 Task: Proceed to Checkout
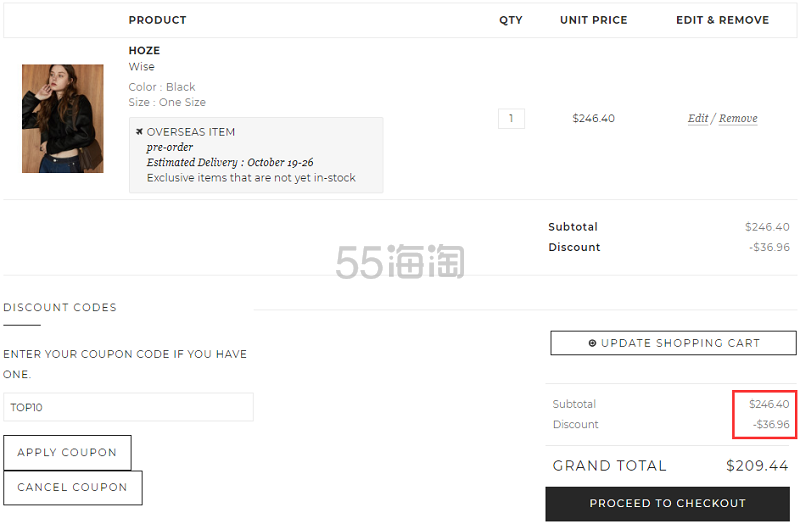(x=667, y=503)
